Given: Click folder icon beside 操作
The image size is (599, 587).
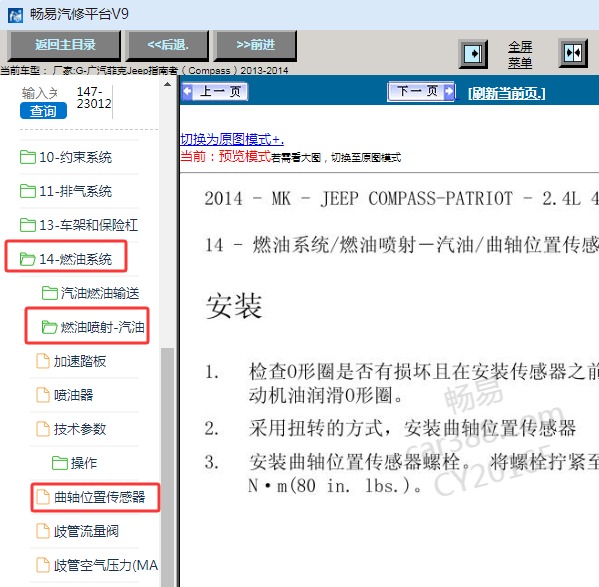Looking at the screenshot, I should [x=60, y=463].
